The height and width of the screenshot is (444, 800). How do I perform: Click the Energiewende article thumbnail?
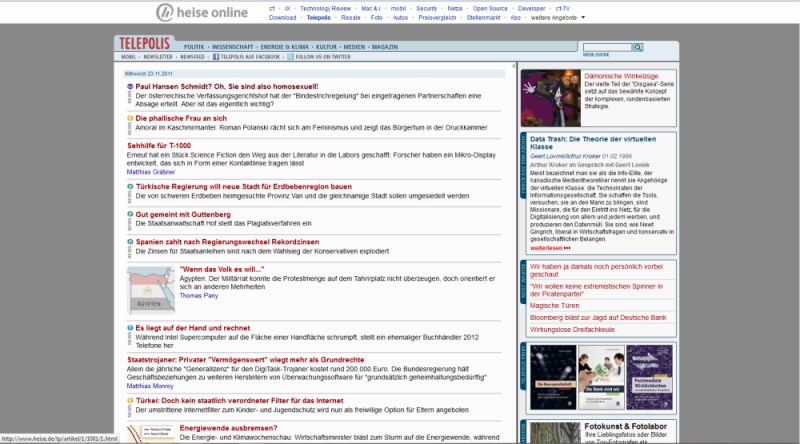pyautogui.click(x=151, y=434)
